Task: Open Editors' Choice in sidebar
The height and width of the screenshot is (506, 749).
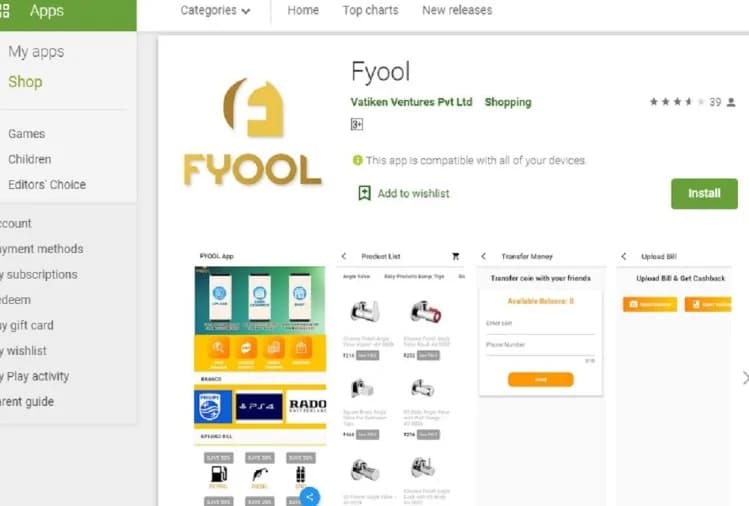Action: 47,184
